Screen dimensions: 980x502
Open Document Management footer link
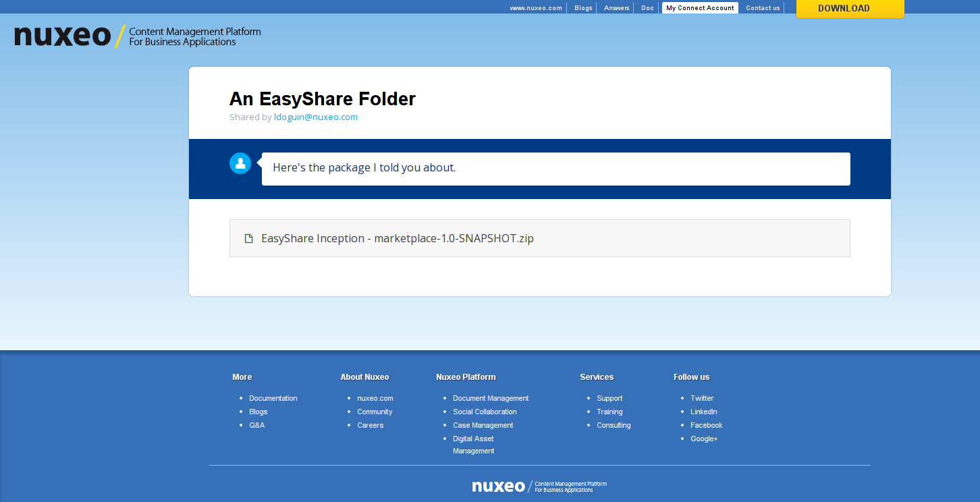tap(491, 398)
